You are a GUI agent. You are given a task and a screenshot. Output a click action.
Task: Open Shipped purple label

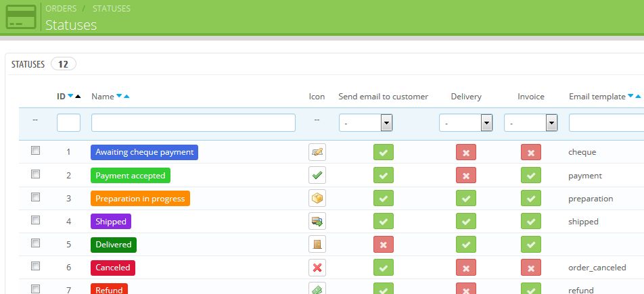pyautogui.click(x=111, y=221)
